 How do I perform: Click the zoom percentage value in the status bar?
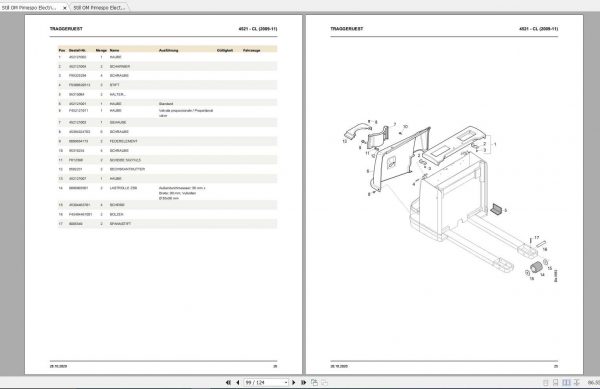(x=593, y=382)
